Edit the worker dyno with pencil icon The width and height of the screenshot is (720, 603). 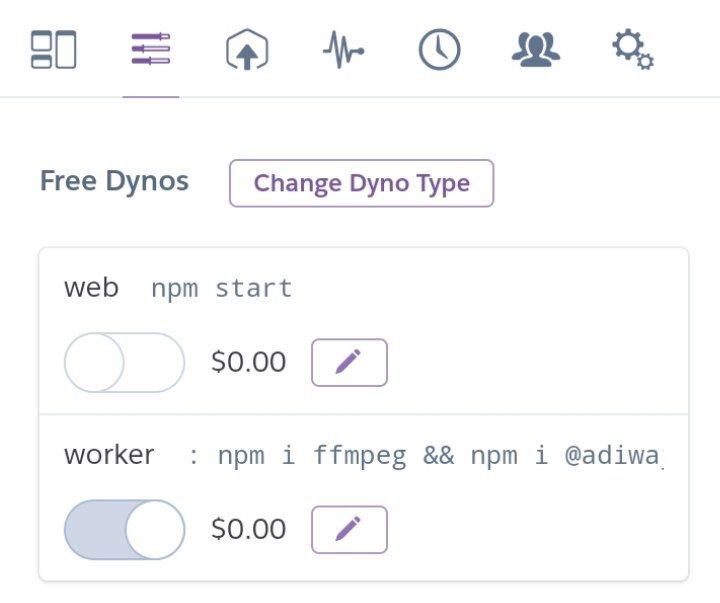(x=349, y=529)
